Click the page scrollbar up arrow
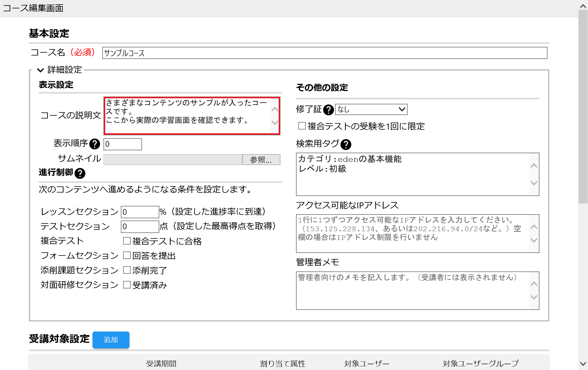 coord(583,6)
